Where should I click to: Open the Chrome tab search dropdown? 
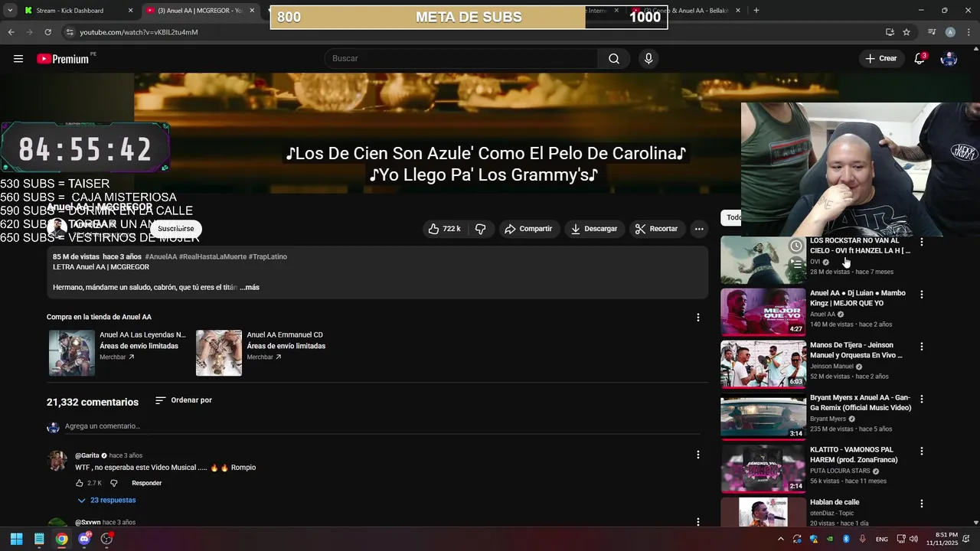pyautogui.click(x=10, y=11)
